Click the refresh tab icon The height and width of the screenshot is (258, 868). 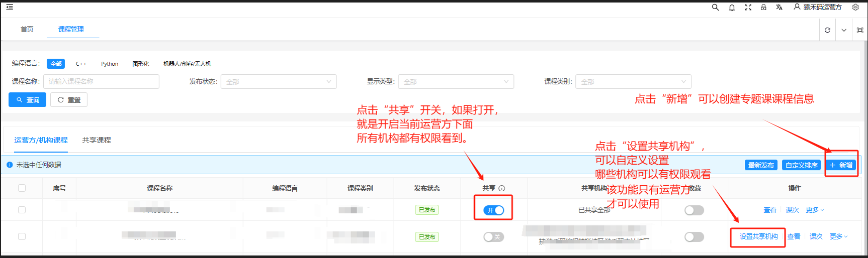coord(827,30)
